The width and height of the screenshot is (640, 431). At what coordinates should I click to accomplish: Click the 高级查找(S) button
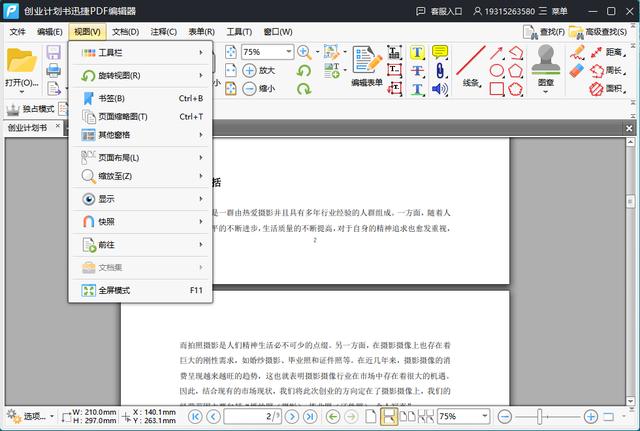[x=598, y=32]
